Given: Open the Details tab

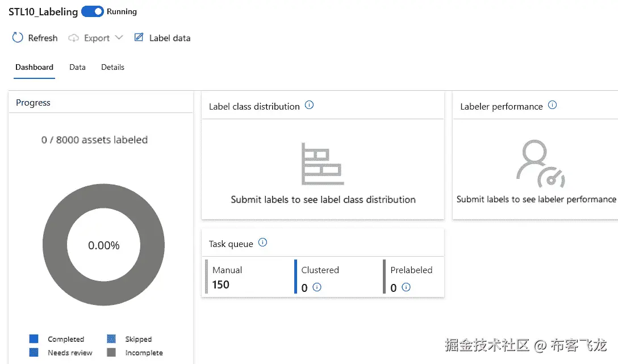Looking at the screenshot, I should click(x=112, y=67).
